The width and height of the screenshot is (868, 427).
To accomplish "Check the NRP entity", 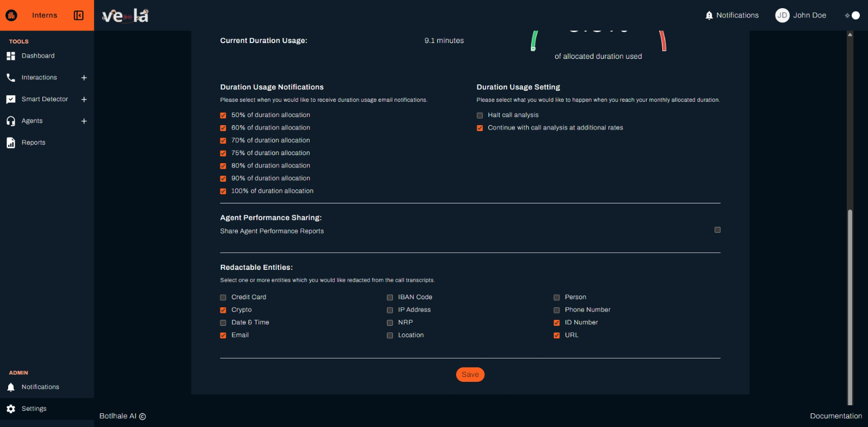I will coord(390,323).
